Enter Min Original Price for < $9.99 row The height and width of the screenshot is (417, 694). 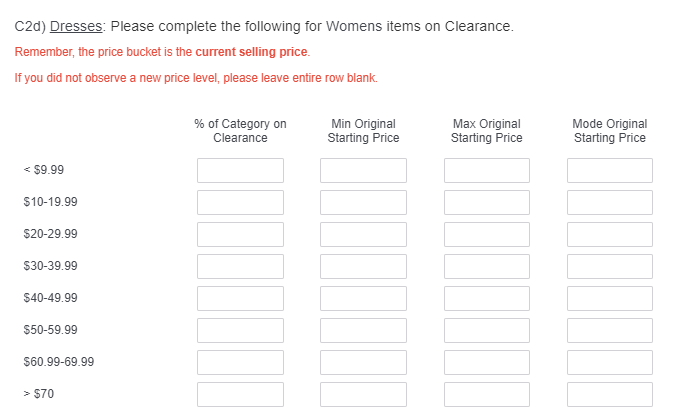[363, 170]
